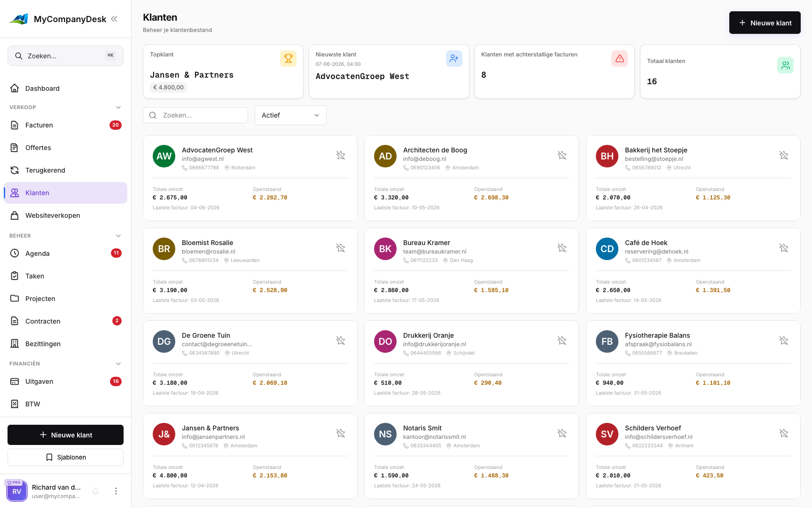Click the Nieuwste klant user-plus icon
Screen dimensions: 812x508
click(x=454, y=58)
